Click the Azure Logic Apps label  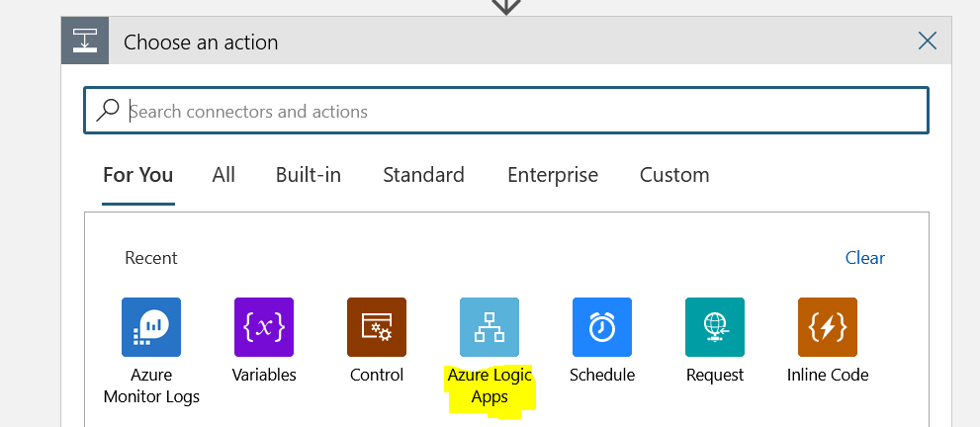click(490, 385)
